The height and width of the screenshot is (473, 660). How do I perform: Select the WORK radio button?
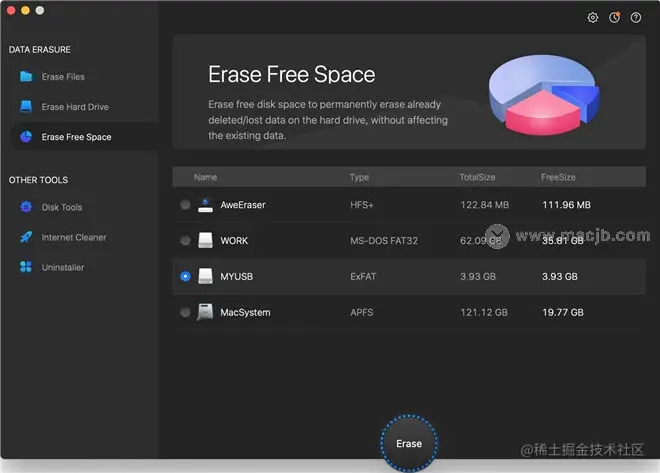185,241
